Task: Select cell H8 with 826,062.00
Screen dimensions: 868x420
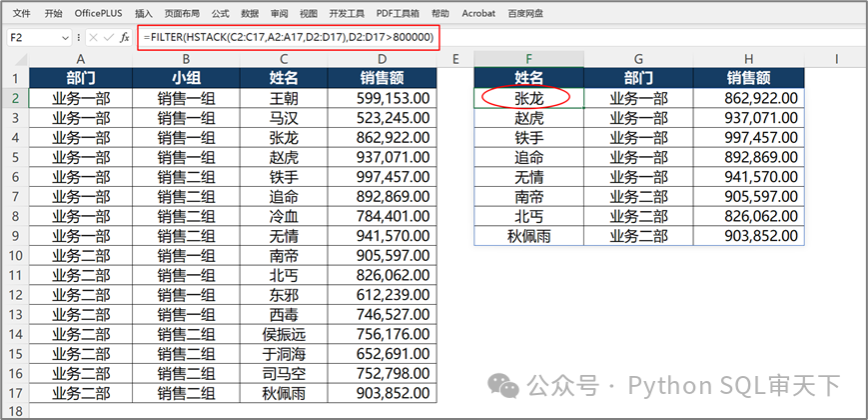Action: click(x=748, y=216)
